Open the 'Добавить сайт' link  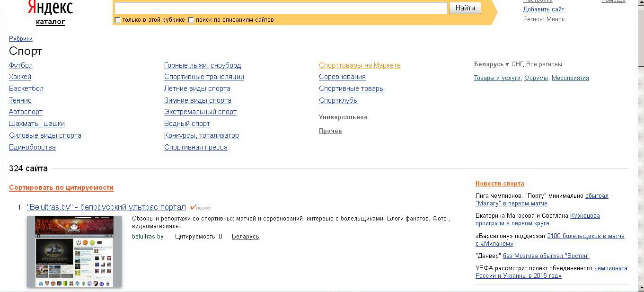(x=543, y=9)
